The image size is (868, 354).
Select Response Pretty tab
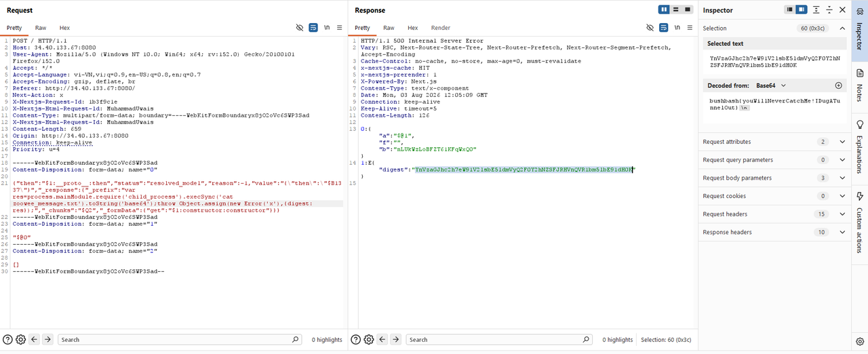tap(362, 28)
